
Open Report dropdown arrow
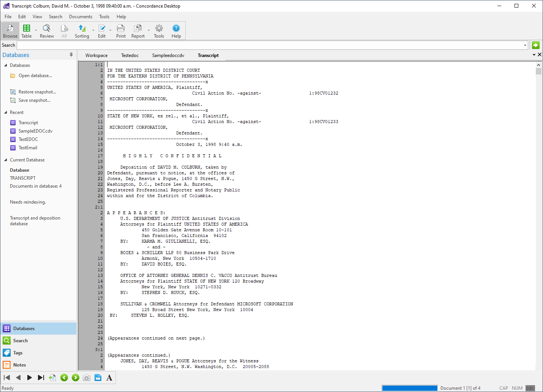click(148, 30)
